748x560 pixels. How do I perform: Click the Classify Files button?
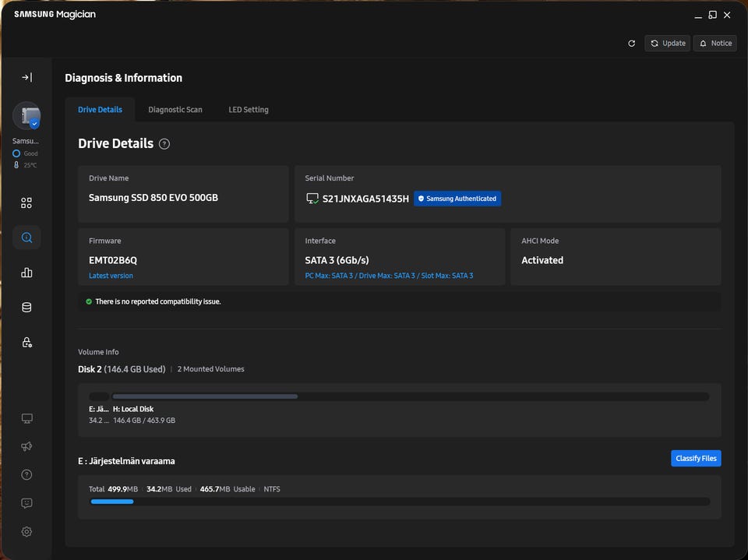pos(696,459)
